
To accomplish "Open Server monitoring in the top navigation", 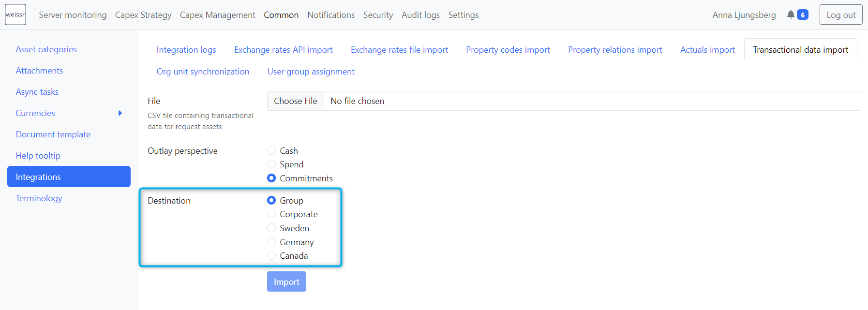I will click(73, 15).
